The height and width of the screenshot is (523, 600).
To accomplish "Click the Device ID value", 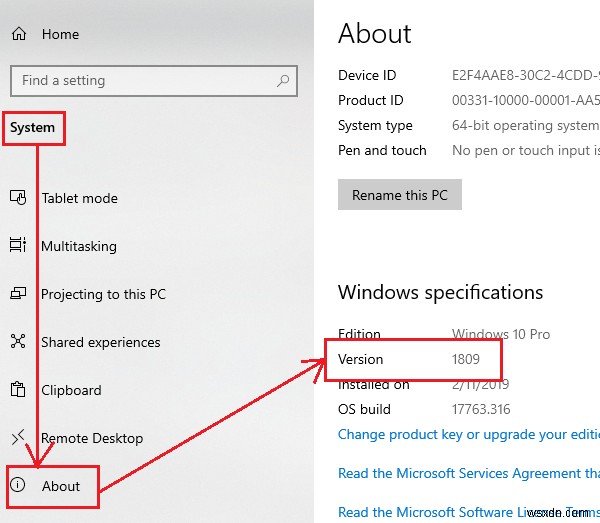I will pyautogui.click(x=526, y=75).
